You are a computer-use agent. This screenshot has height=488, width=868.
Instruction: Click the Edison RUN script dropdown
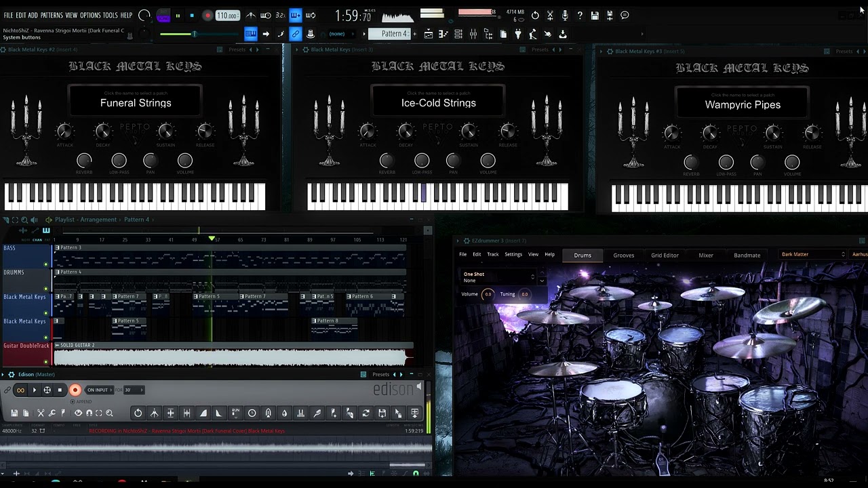(235, 413)
